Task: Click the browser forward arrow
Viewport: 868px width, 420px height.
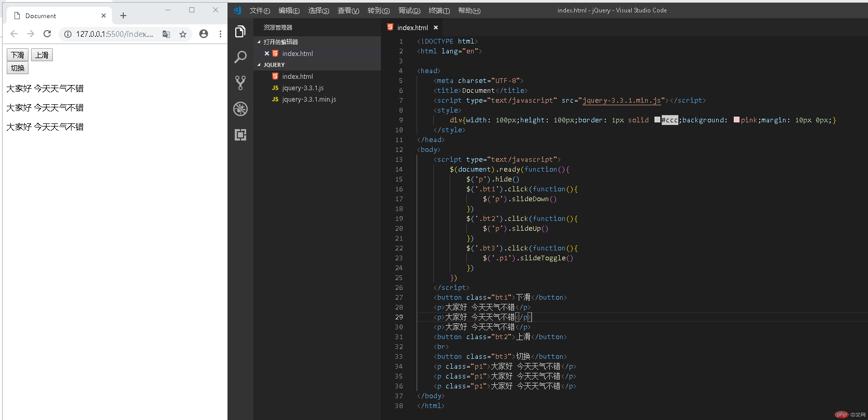Action: click(31, 34)
